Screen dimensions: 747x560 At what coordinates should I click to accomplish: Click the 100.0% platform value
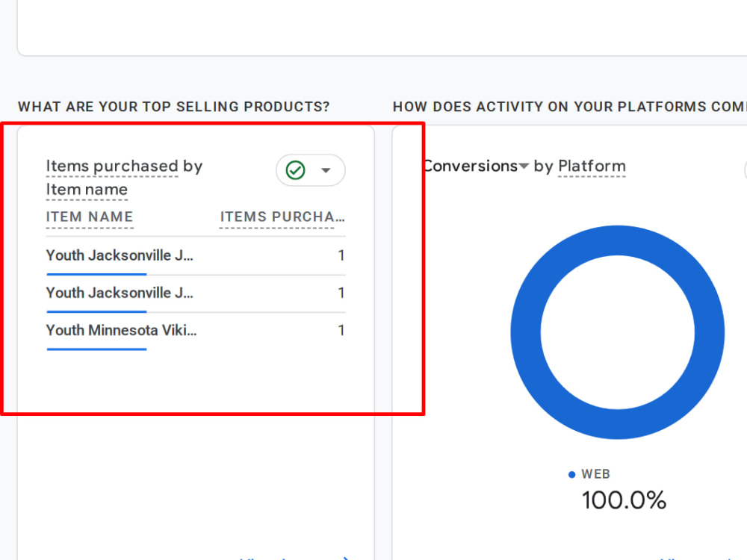pyautogui.click(x=624, y=500)
